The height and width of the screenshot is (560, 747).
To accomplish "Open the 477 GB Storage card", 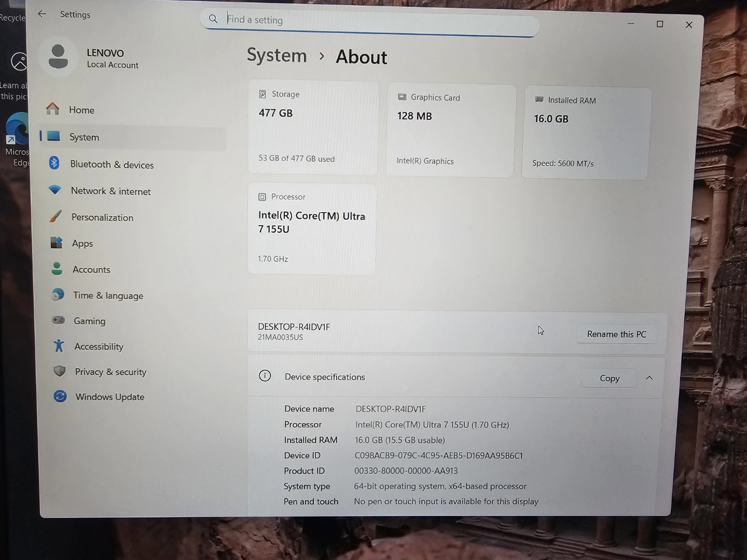I will coord(313,127).
